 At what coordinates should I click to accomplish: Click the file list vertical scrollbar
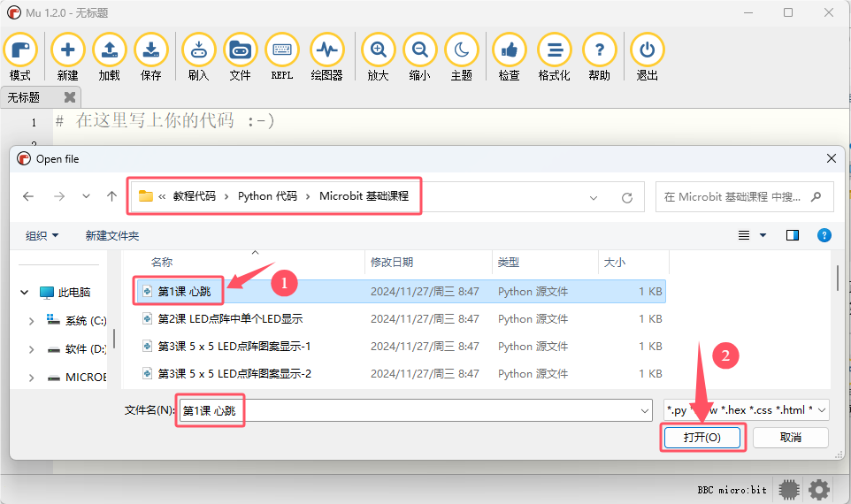(x=838, y=277)
